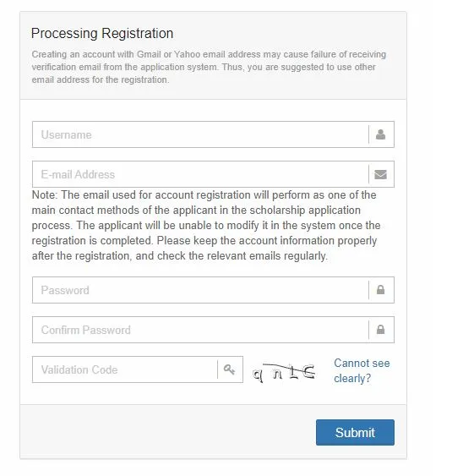Viewport: 463px width, 476px height.
Task: Click the Validation Code input field
Action: coord(125,369)
